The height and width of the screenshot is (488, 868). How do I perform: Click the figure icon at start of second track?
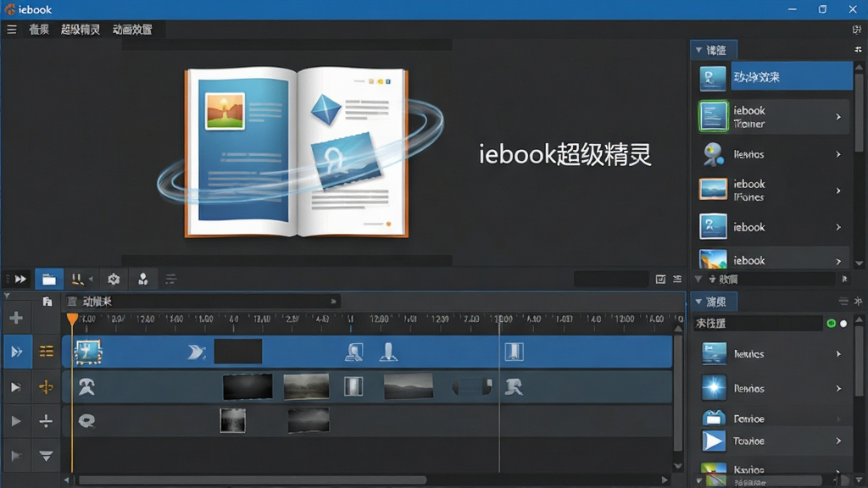(86, 386)
